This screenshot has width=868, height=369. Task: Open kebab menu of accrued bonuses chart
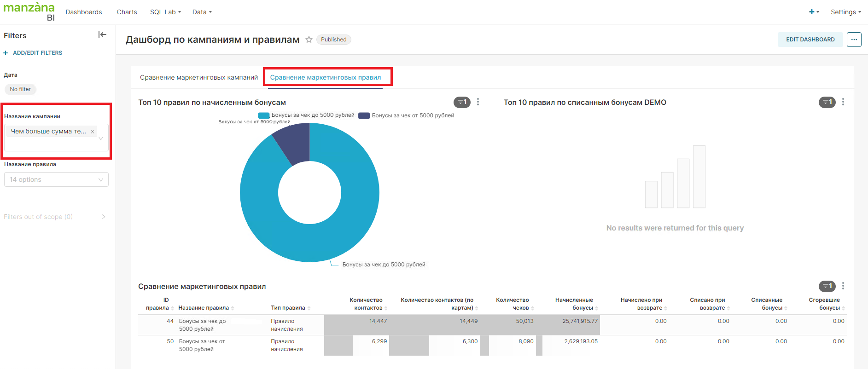478,102
